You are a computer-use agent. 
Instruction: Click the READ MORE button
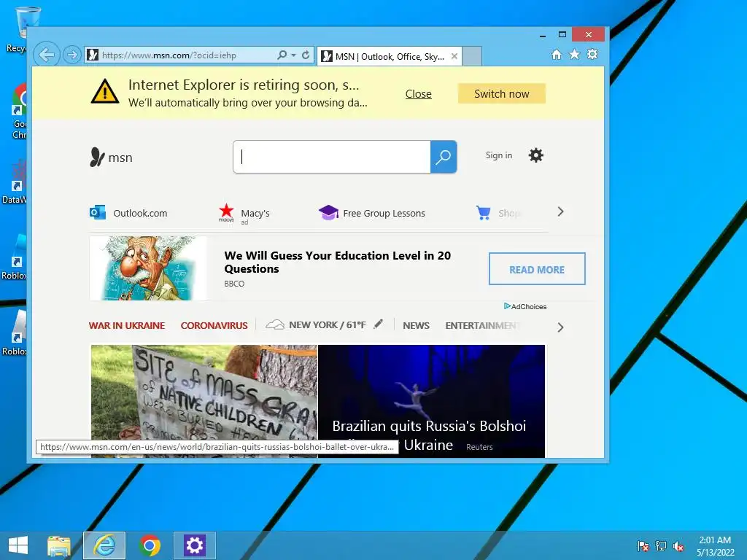pyautogui.click(x=537, y=269)
